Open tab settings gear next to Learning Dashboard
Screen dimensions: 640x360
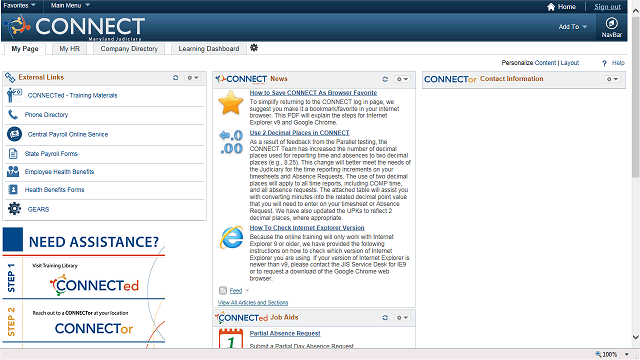pos(254,48)
